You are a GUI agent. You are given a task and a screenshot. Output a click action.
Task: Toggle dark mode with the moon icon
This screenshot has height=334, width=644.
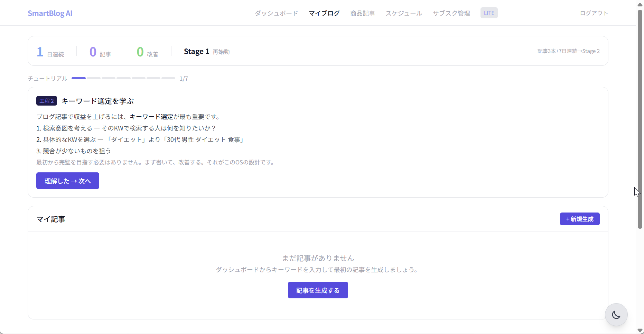(616, 315)
